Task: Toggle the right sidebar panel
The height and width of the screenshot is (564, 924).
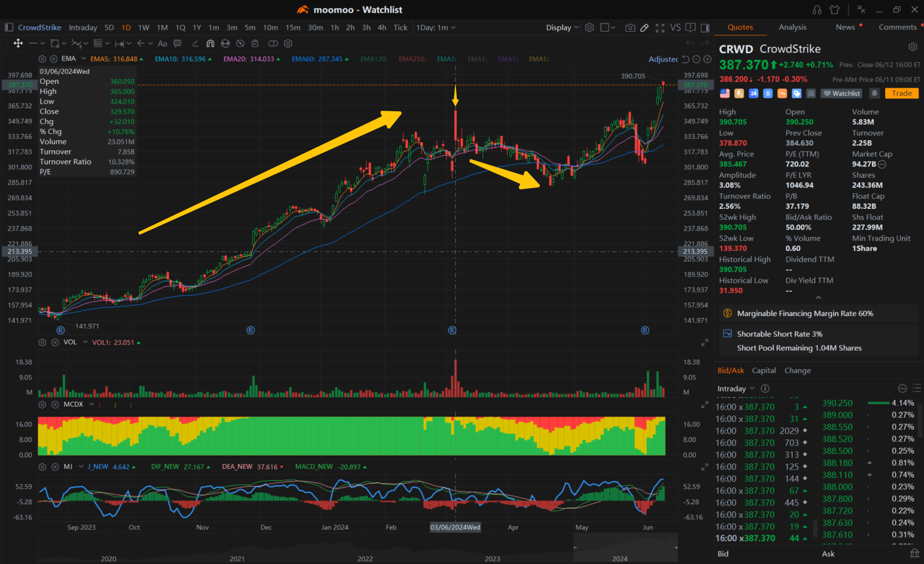Action: [x=705, y=28]
